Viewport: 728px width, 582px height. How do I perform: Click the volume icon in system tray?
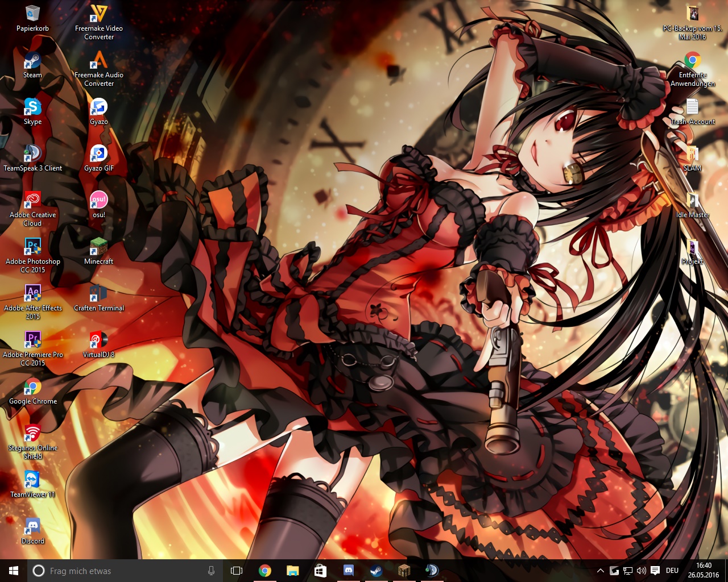click(x=642, y=571)
